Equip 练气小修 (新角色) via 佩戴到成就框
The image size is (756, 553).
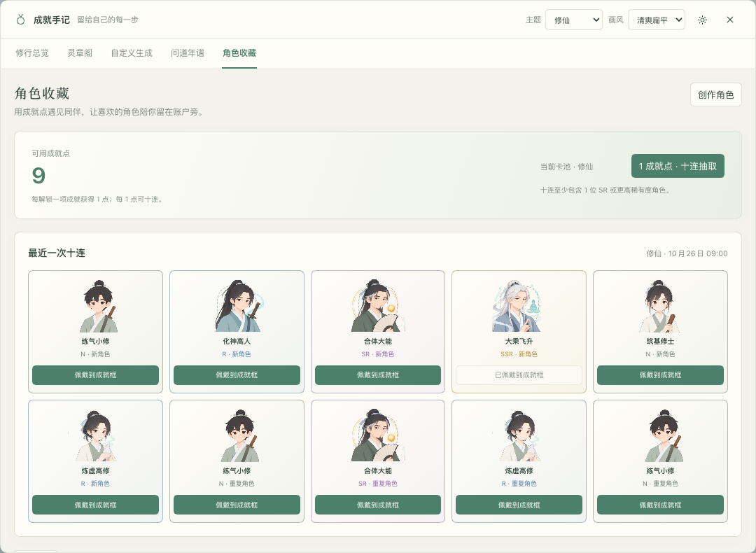(x=95, y=375)
